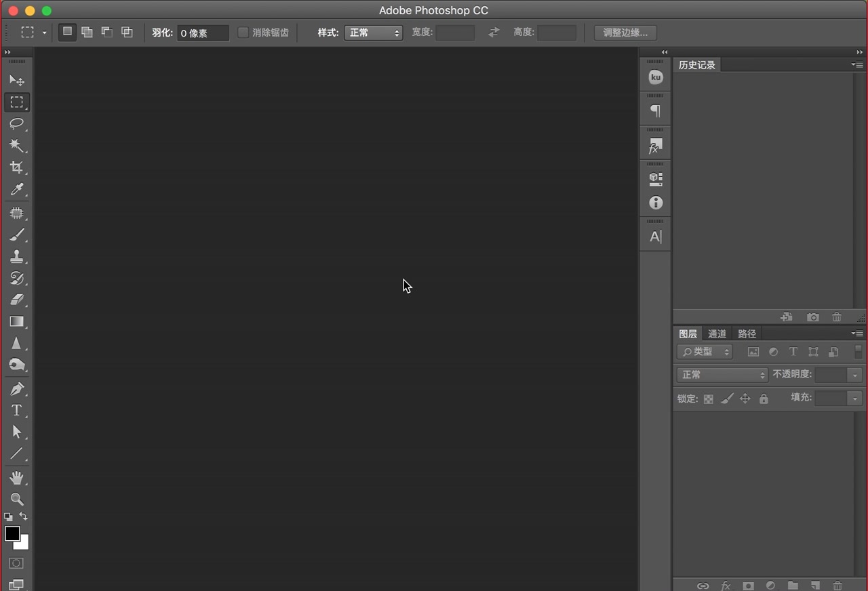
Task: Toggle type layer filter icon
Action: click(793, 352)
